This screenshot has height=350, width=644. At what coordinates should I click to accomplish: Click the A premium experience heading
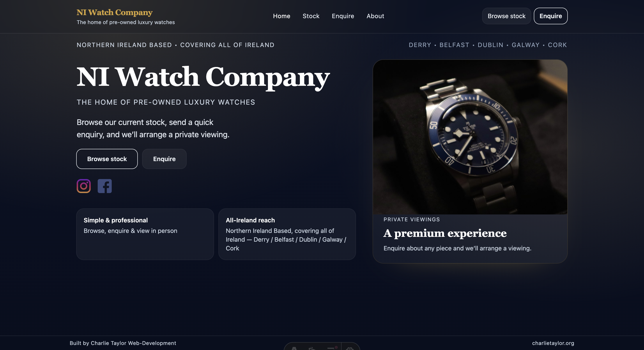tap(445, 233)
